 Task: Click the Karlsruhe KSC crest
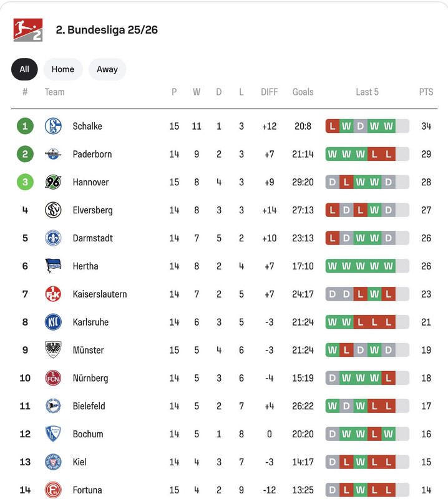point(53,322)
